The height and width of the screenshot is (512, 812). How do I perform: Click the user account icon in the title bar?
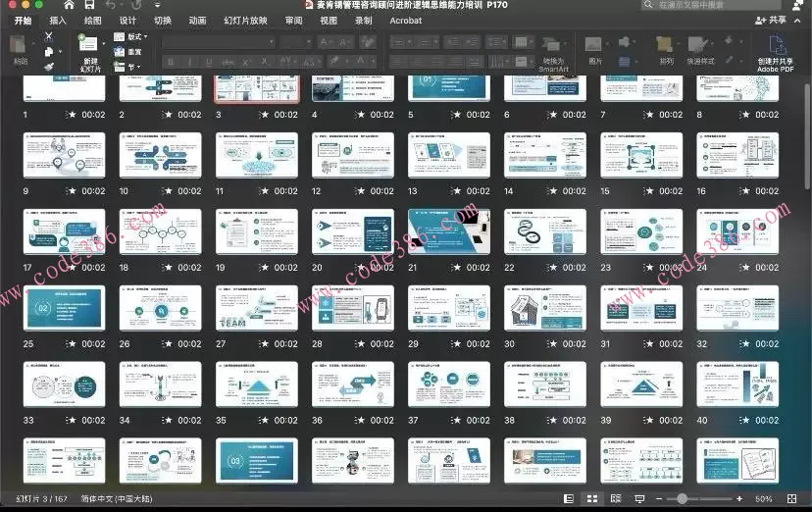[798, 5]
